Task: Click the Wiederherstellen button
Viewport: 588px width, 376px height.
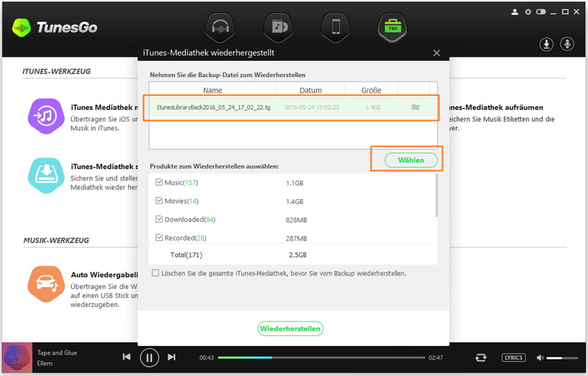Action: pyautogui.click(x=291, y=328)
